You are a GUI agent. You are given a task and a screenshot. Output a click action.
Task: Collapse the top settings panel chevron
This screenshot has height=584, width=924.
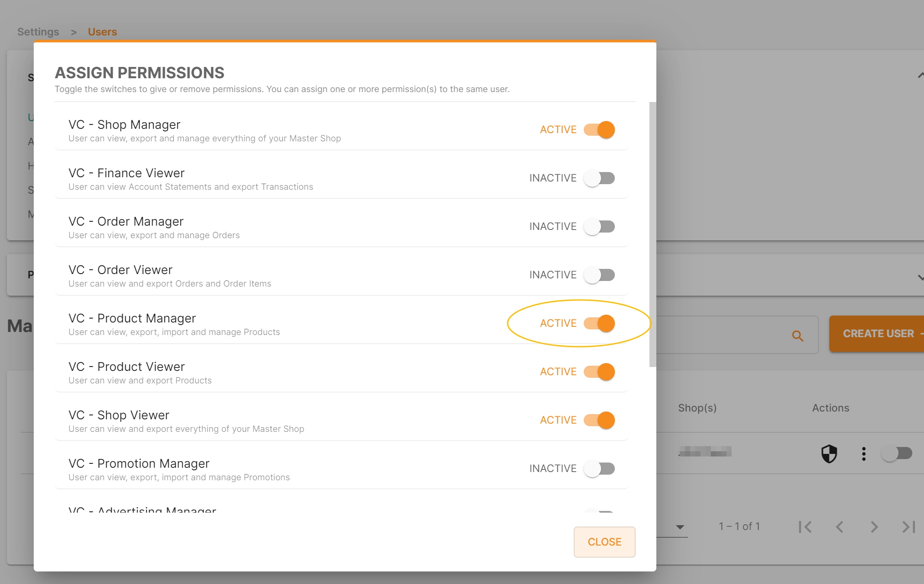pos(920,75)
